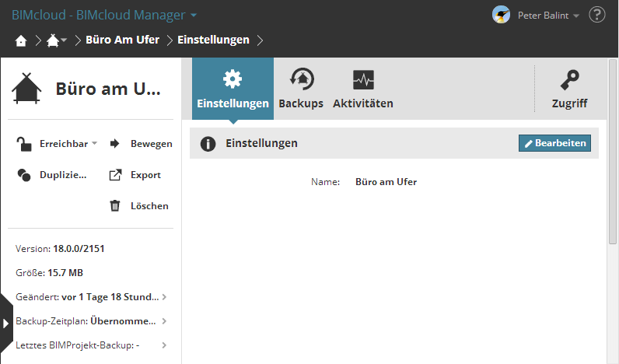This screenshot has height=364, width=619.
Task: Expand chevron after Einstellungen breadcrumb
Action: pyautogui.click(x=261, y=40)
